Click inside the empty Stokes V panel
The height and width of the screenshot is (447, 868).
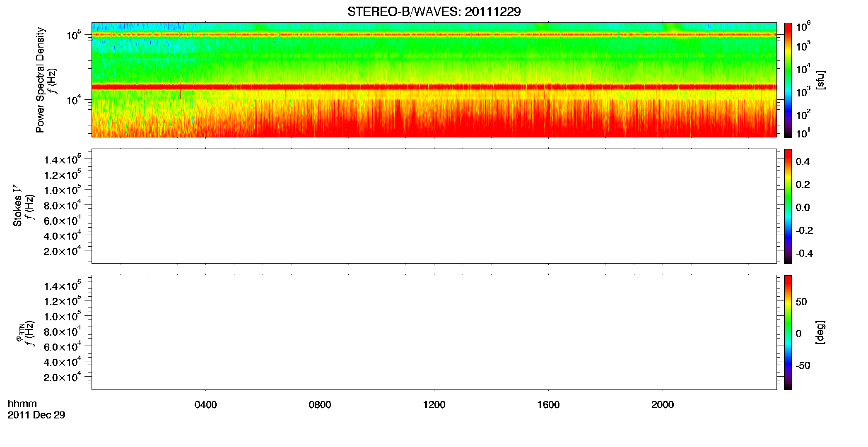coord(434,206)
